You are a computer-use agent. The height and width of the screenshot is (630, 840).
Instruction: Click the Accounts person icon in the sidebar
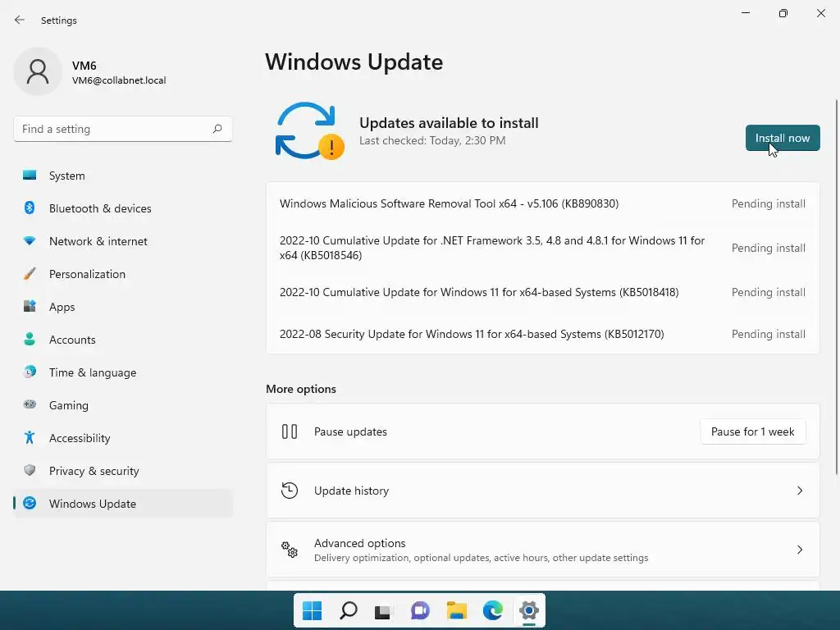click(x=30, y=339)
